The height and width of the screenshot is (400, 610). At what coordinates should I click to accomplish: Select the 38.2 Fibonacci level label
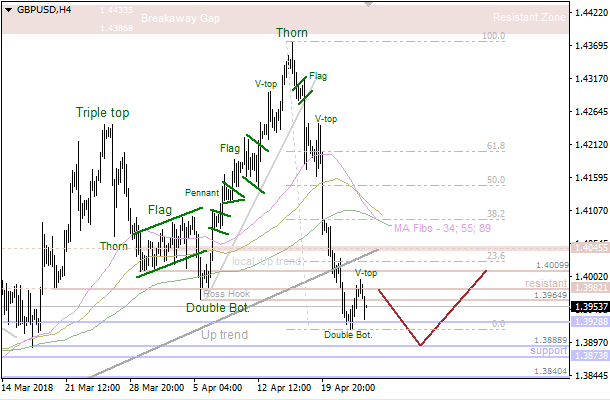point(494,214)
